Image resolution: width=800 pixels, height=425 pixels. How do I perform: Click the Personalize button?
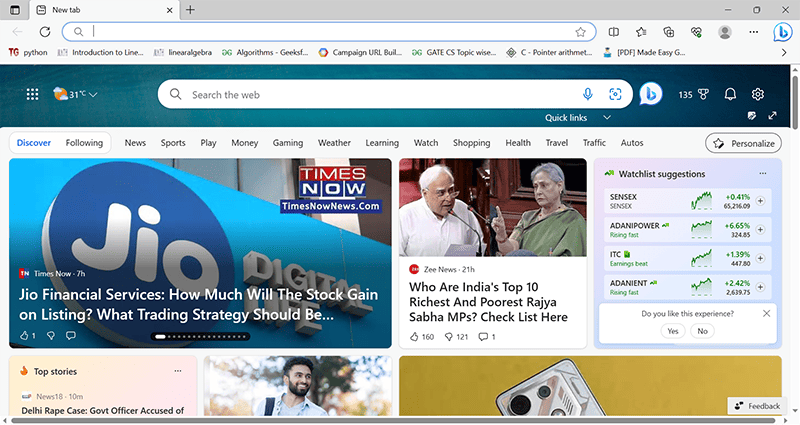point(743,143)
